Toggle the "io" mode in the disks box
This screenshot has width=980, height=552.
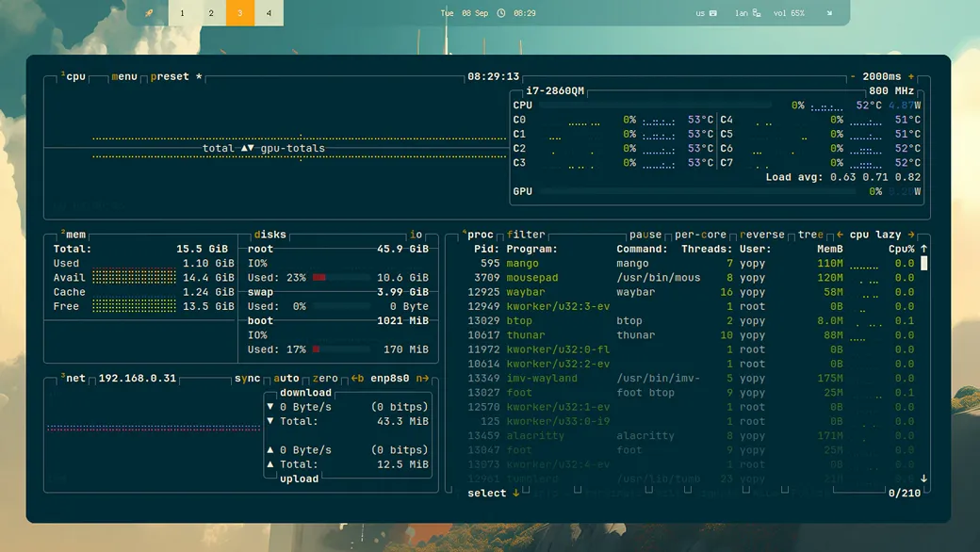[416, 235]
